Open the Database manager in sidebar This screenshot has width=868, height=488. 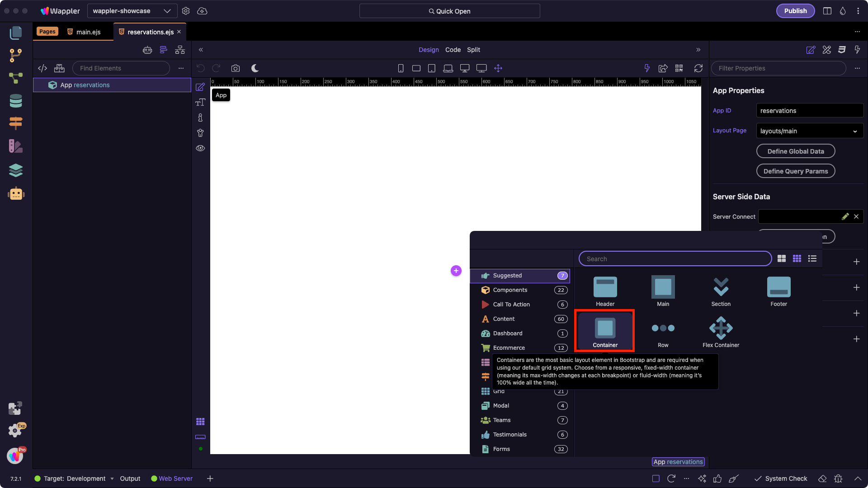click(16, 101)
